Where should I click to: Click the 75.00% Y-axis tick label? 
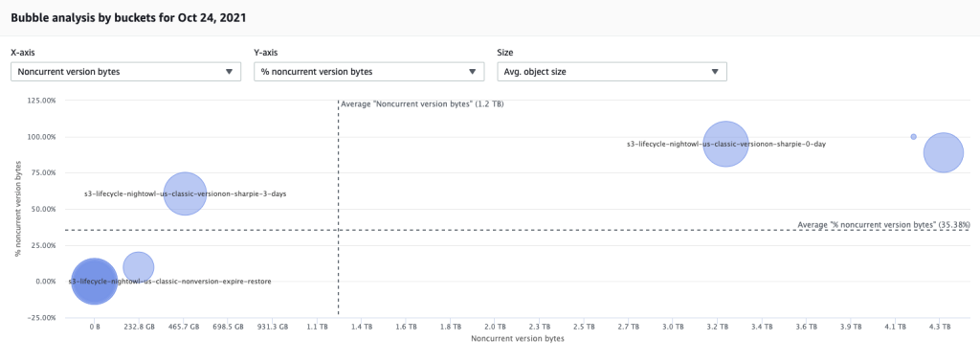click(x=44, y=172)
